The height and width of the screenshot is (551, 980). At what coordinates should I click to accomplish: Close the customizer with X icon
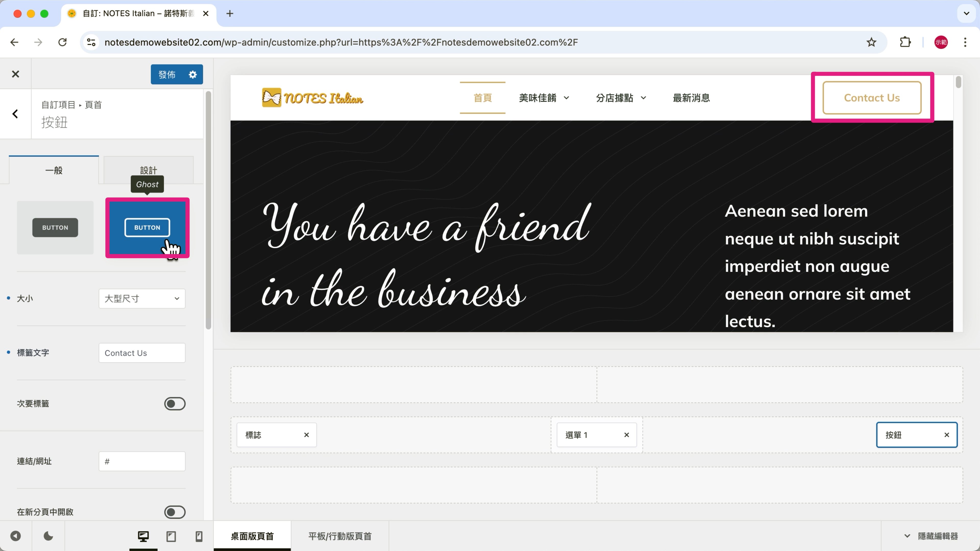click(x=15, y=74)
